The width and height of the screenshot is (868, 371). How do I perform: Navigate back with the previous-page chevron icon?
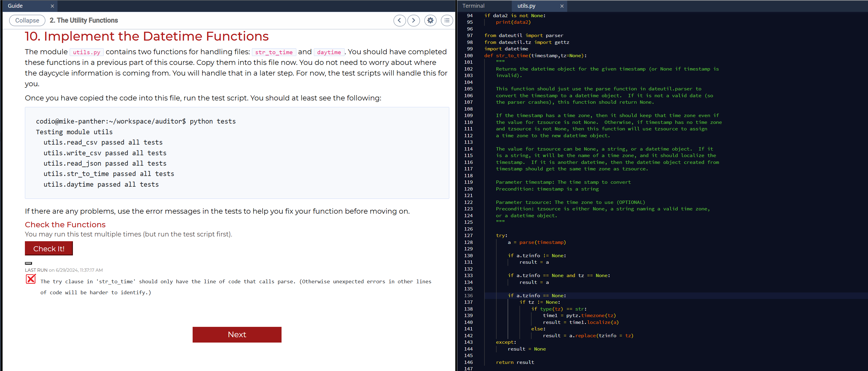coord(400,20)
